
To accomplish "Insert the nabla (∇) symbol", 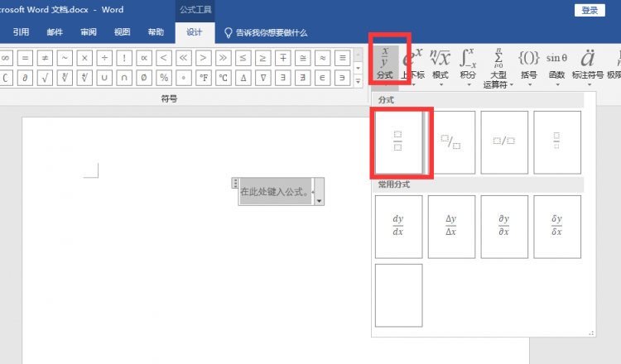I will pos(262,78).
